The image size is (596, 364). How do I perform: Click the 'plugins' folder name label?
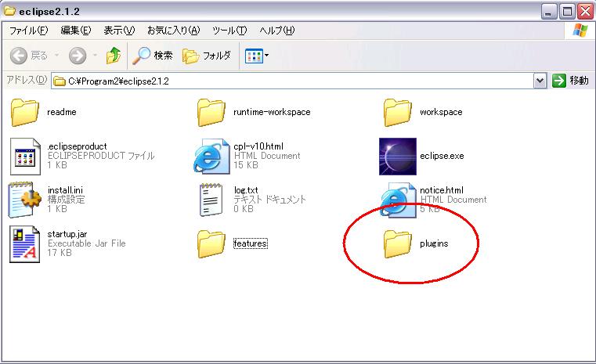tap(434, 243)
